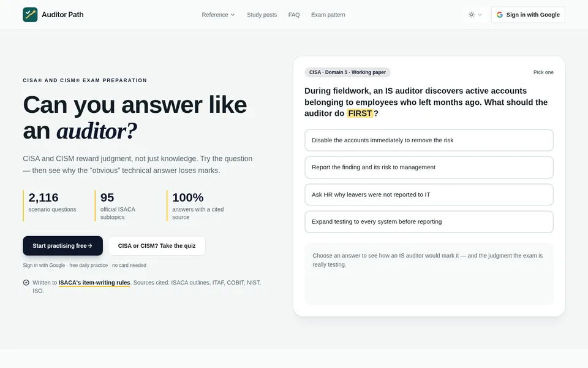This screenshot has height=368, width=588.
Task: Click the sun theme icon
Action: [x=472, y=15]
